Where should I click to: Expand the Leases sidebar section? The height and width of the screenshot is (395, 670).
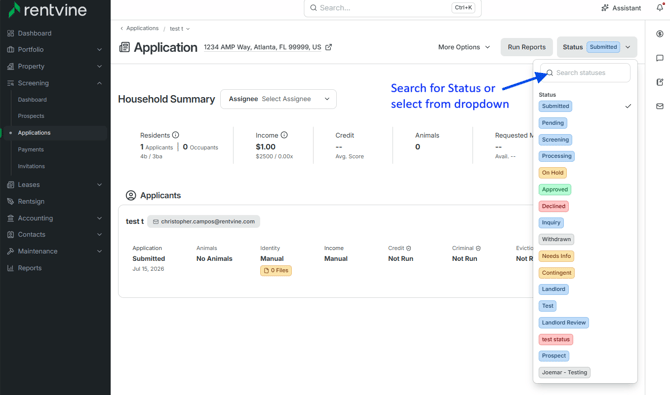point(99,185)
